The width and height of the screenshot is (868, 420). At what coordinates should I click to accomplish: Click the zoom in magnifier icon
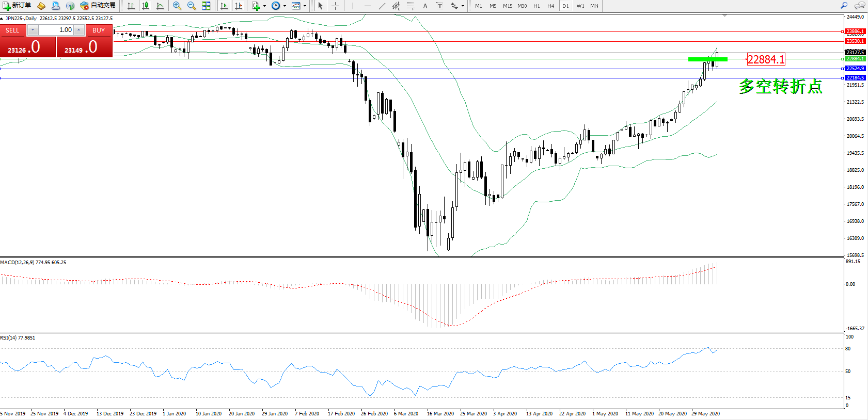177,6
